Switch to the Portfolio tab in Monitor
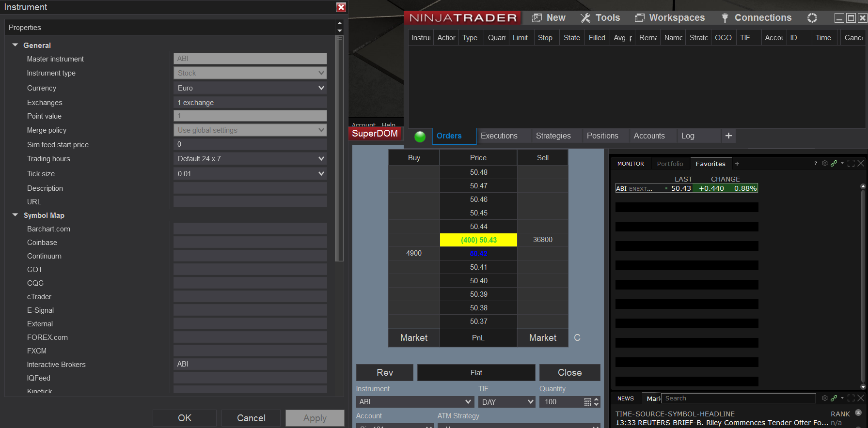Viewport: 868px width, 428px height. pos(670,164)
